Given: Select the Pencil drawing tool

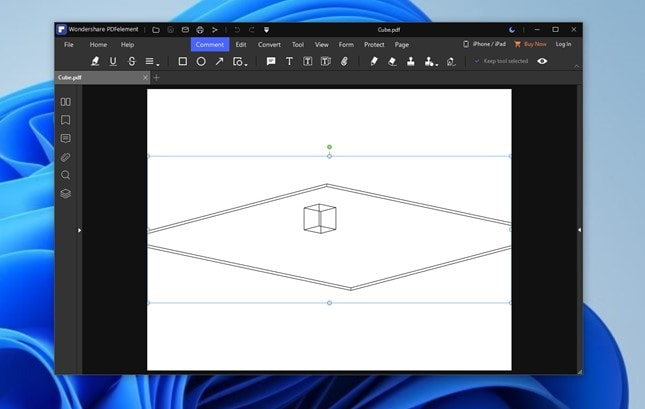Looking at the screenshot, I should click(x=374, y=61).
